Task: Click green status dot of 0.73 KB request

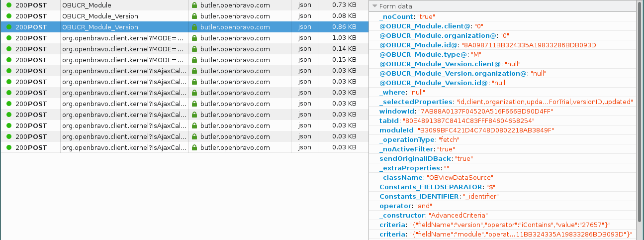Action: (9, 5)
